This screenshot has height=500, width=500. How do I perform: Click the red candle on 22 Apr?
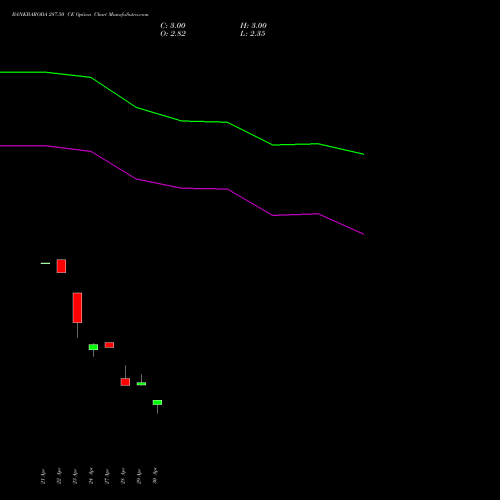[x=61, y=266]
